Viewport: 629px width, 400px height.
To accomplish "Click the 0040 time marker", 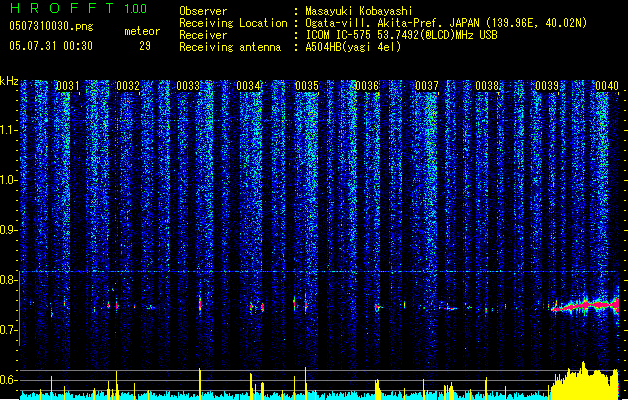I will 607,86.
